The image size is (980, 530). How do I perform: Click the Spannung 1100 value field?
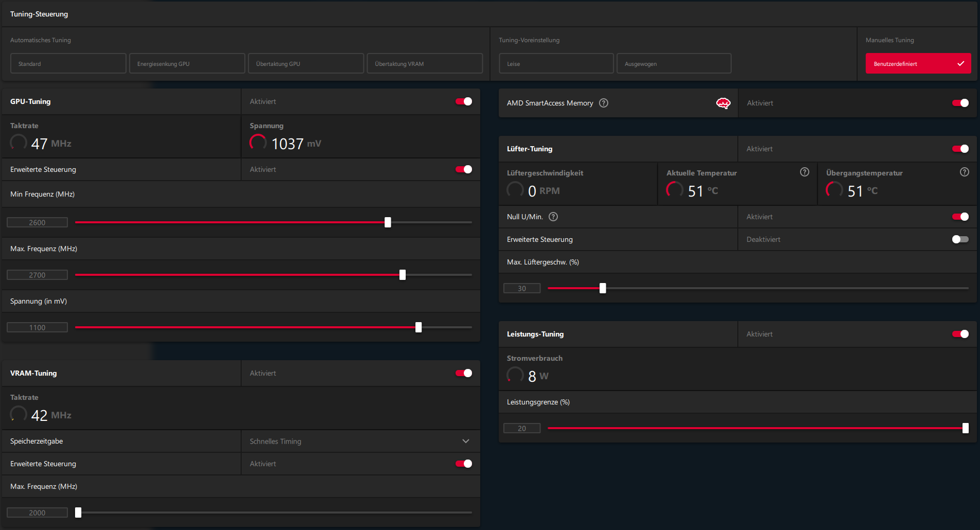coord(37,327)
